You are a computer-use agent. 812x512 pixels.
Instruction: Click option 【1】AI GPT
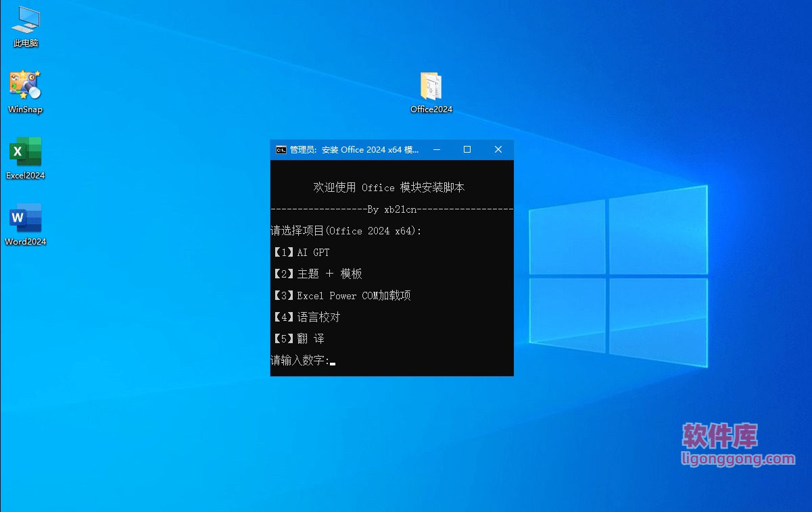click(300, 253)
